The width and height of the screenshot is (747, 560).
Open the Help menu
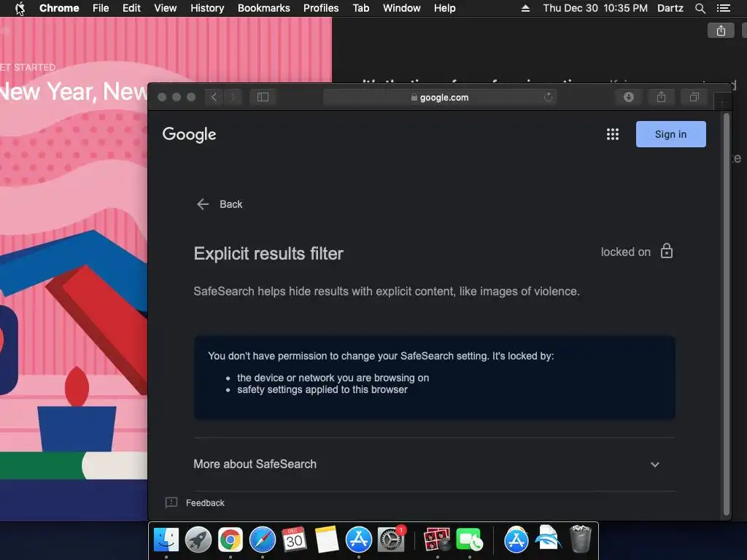(444, 8)
